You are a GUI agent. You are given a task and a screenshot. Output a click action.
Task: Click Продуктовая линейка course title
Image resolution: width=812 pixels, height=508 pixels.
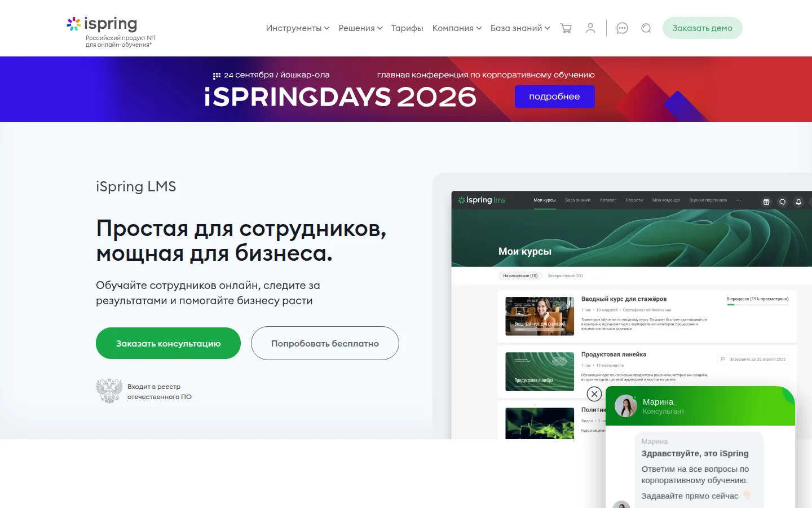[614, 354]
